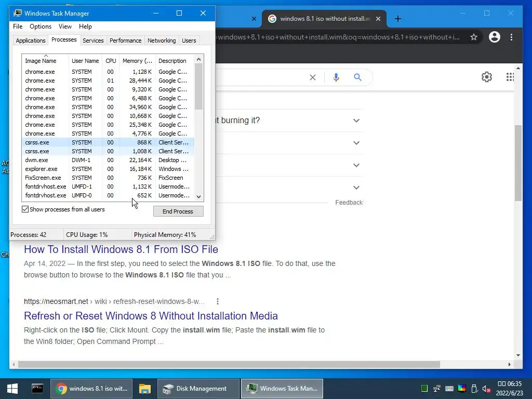532x399 pixels.
Task: Close the 'windows 8.1 iso' Chrome tab
Action: pos(378,19)
